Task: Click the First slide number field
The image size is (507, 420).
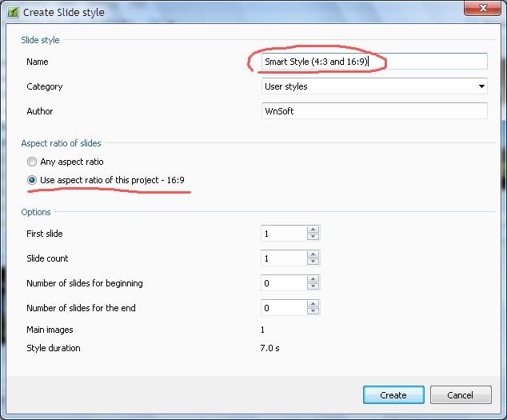Action: tap(284, 234)
